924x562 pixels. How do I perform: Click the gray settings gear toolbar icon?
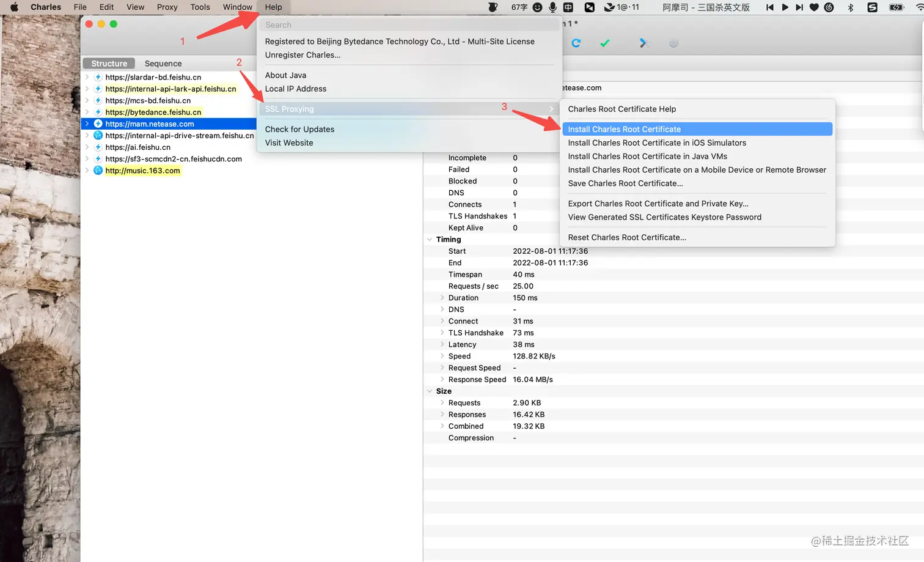pos(673,43)
